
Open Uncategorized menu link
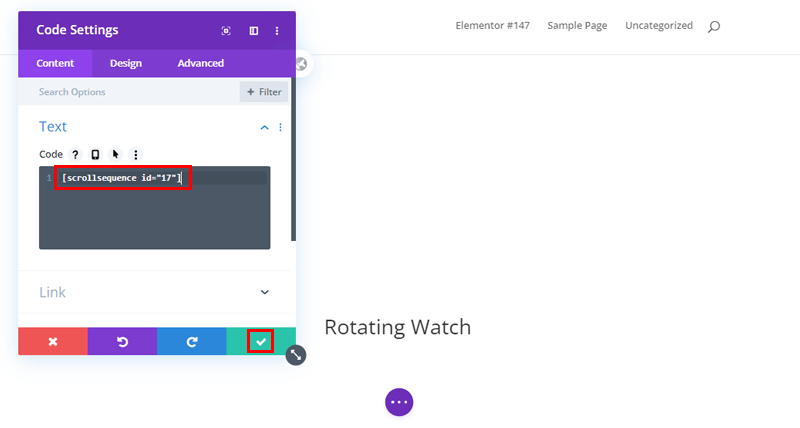pos(659,26)
